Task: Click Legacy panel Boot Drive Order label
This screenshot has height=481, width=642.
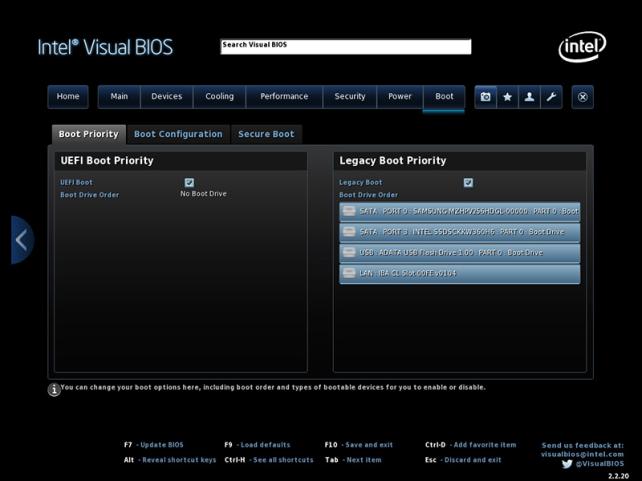Action: [368, 195]
